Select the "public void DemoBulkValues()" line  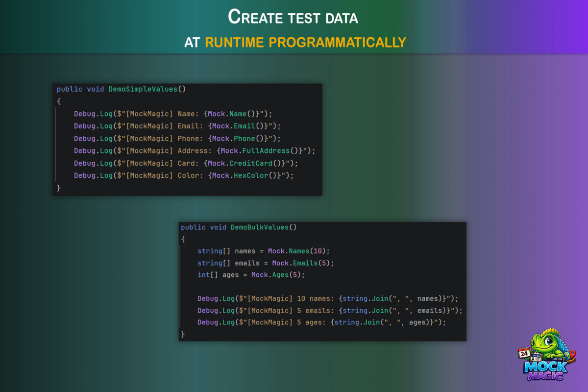239,227
